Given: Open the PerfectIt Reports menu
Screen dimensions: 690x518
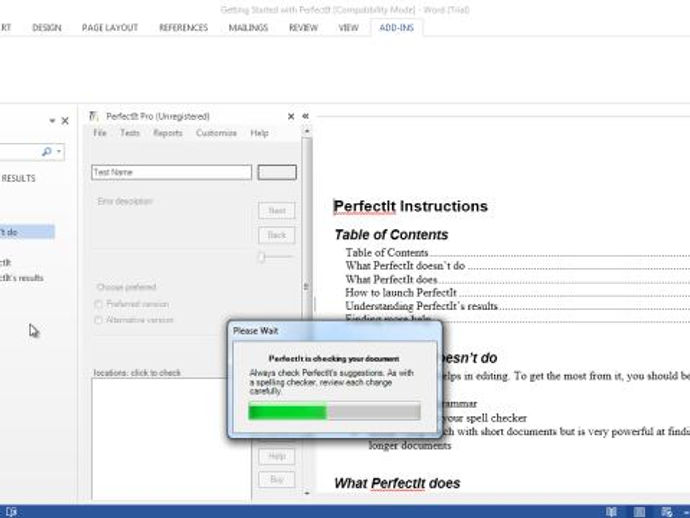Looking at the screenshot, I should [168, 133].
